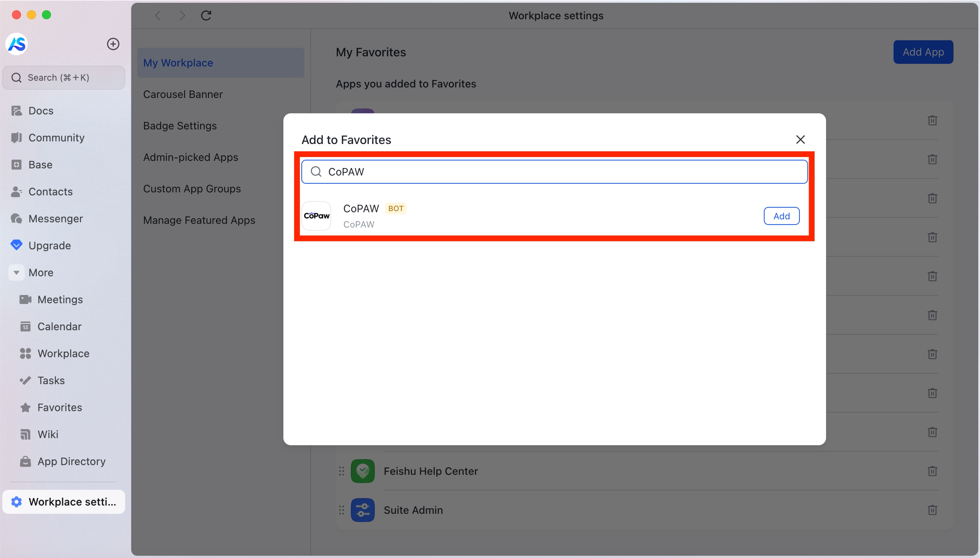This screenshot has width=980, height=558.
Task: Click the CoPaw app logo thumbnail
Action: coord(316,216)
